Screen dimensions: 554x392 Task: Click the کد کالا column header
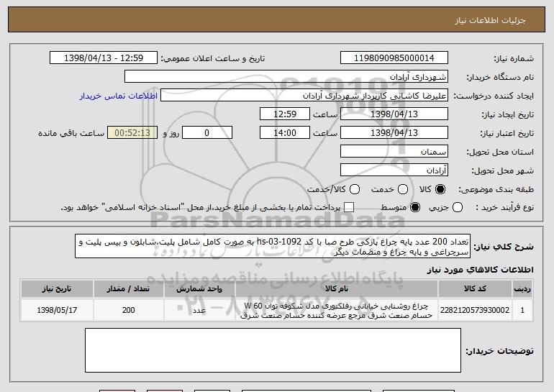click(475, 289)
